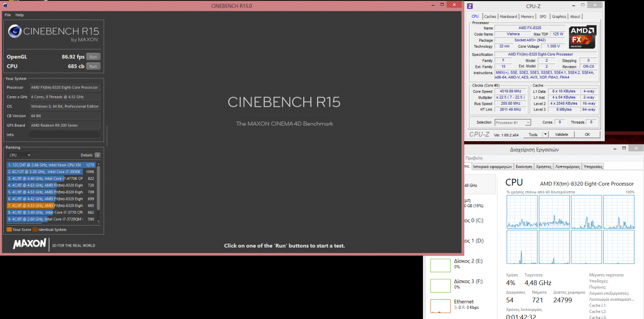This screenshot has width=644, height=319.
Task: Switch to the Mainboard tab in CPU-Z
Action: 508,17
